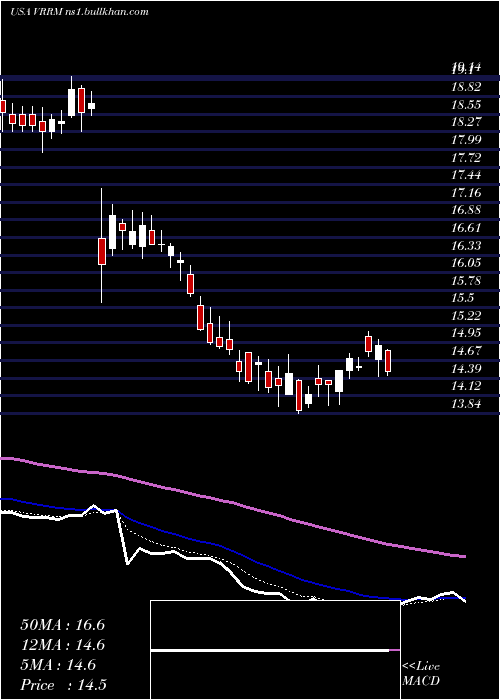
Task: Click the '50MA : 16.6' indicator text
Action: click(x=63, y=625)
